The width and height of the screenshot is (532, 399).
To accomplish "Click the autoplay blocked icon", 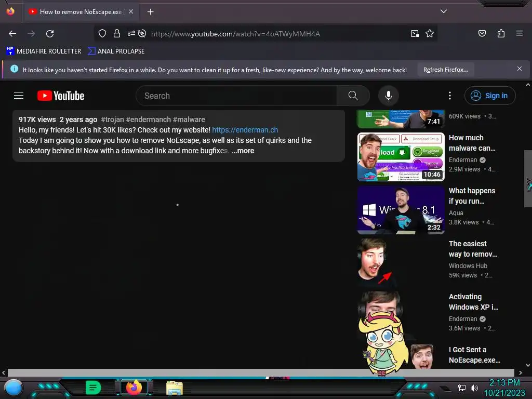I will 142,33.
